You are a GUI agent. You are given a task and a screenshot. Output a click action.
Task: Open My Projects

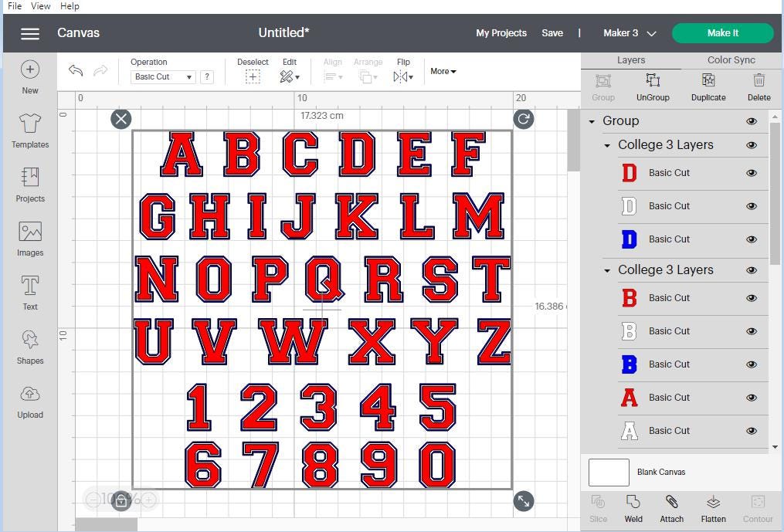(501, 33)
